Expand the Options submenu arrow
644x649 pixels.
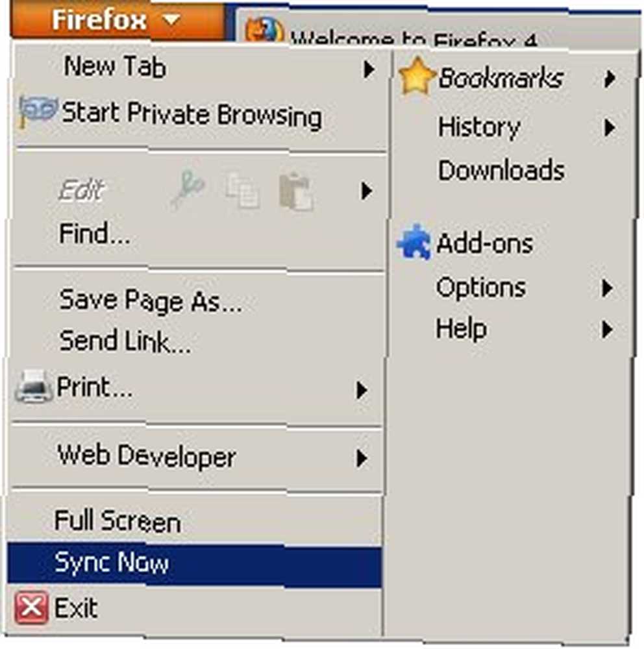[607, 288]
